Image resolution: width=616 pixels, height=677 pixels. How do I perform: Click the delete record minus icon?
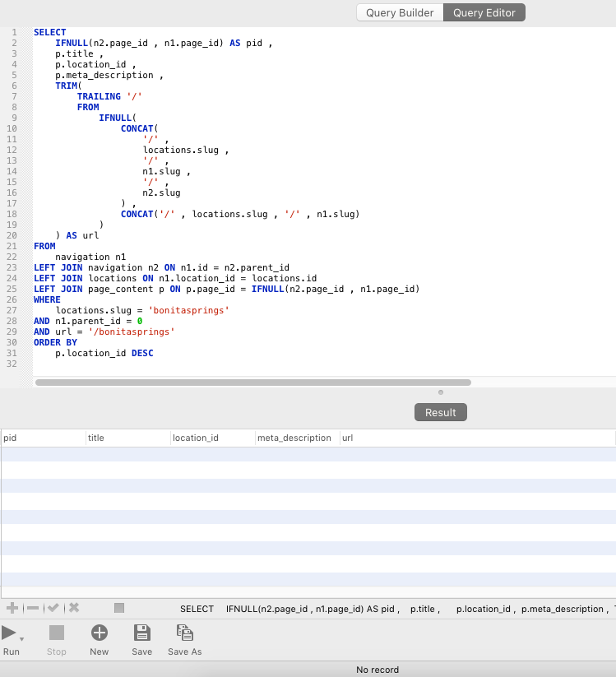pyautogui.click(x=33, y=608)
